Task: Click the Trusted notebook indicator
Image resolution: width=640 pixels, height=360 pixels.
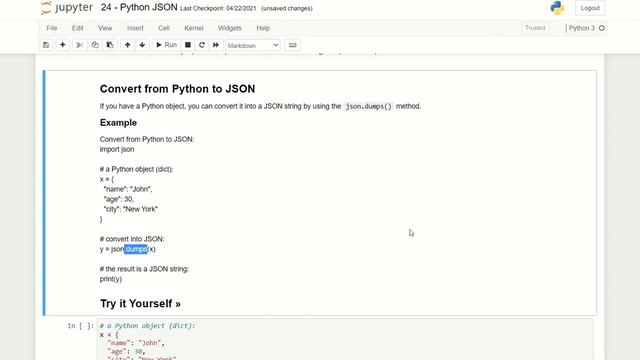Action: tap(535, 28)
